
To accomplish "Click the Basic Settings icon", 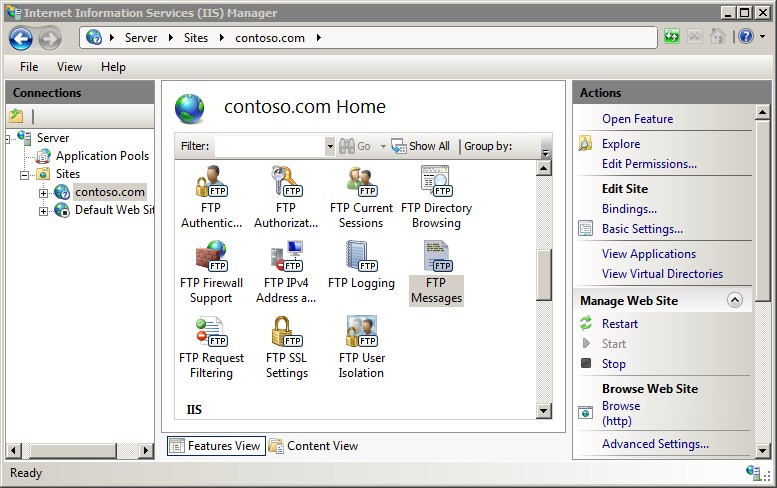I will (x=586, y=228).
